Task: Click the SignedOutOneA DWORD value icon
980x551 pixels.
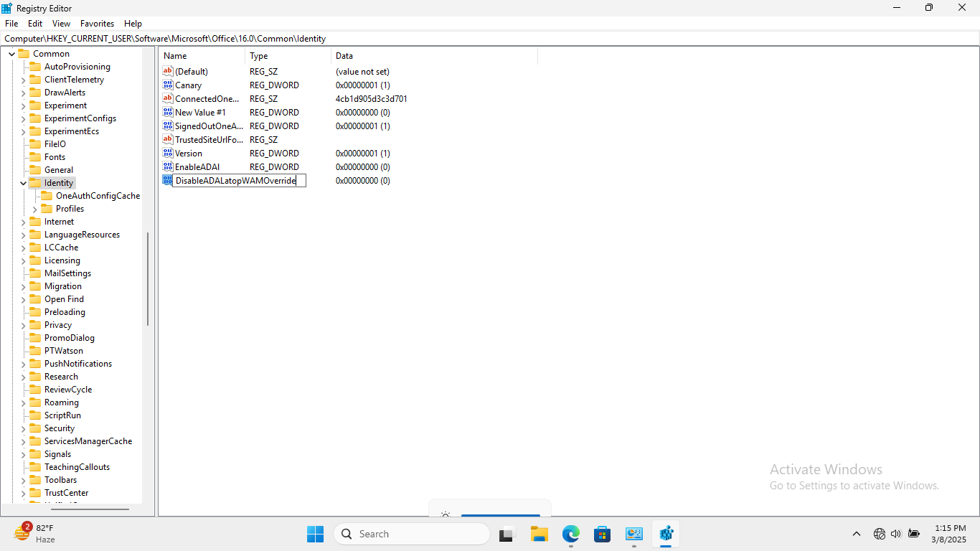Action: [x=168, y=126]
